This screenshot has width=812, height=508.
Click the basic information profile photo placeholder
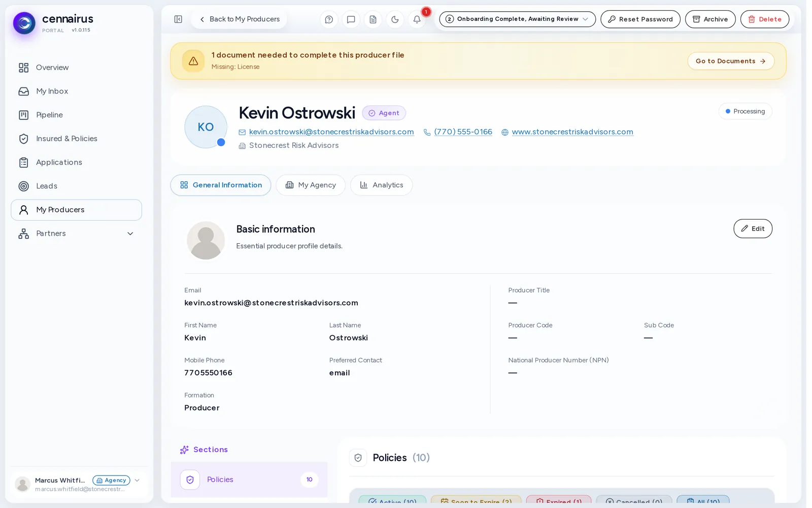[206, 240]
